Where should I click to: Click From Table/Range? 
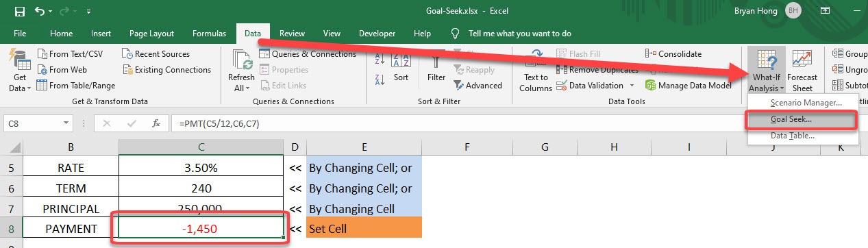(x=75, y=86)
